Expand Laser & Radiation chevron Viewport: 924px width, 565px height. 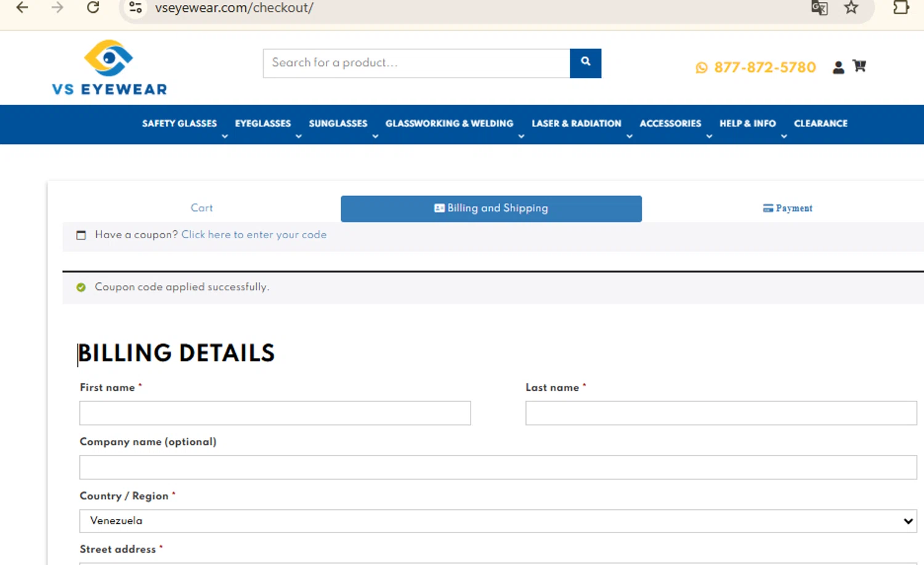tap(630, 136)
